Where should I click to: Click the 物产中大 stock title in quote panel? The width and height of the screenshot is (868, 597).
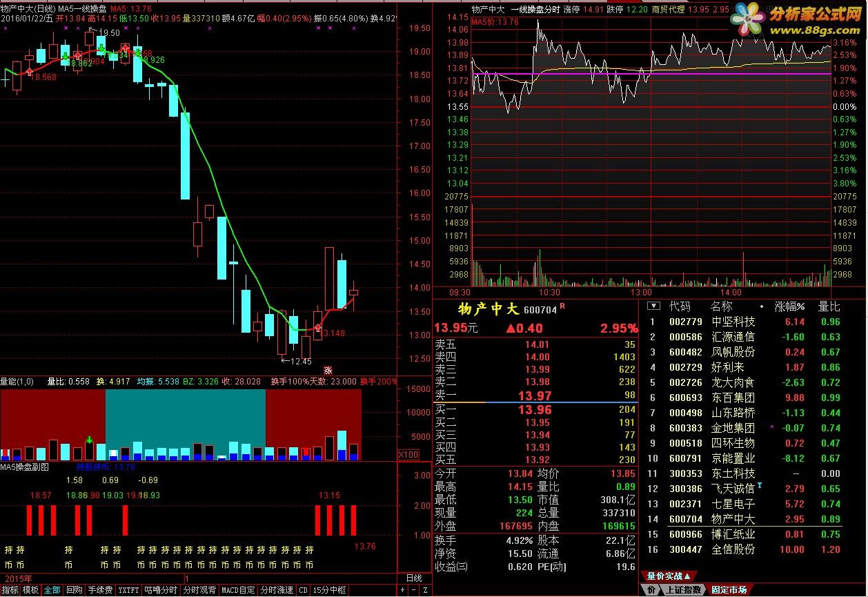tap(489, 310)
